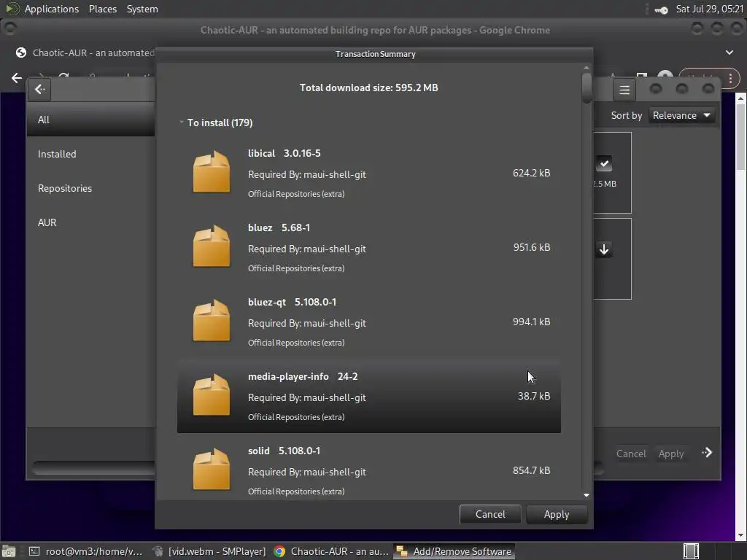Click the scroll down arrow in summary list
This screenshot has width=747, height=560.
pyautogui.click(x=587, y=495)
